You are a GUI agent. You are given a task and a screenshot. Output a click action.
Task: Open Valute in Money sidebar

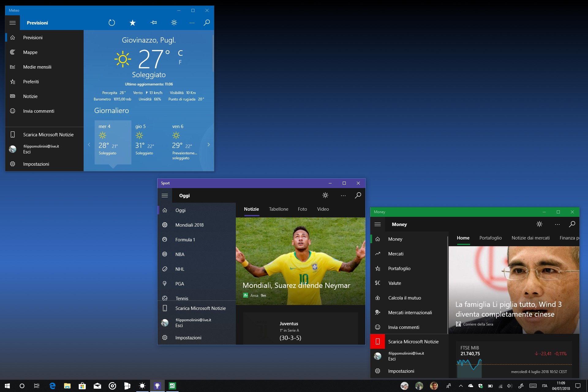click(x=409, y=283)
